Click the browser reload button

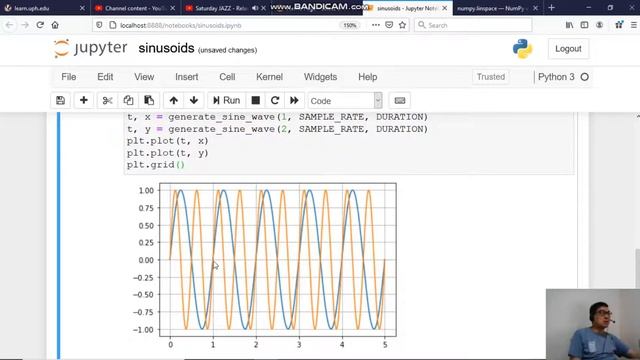(x=40, y=25)
